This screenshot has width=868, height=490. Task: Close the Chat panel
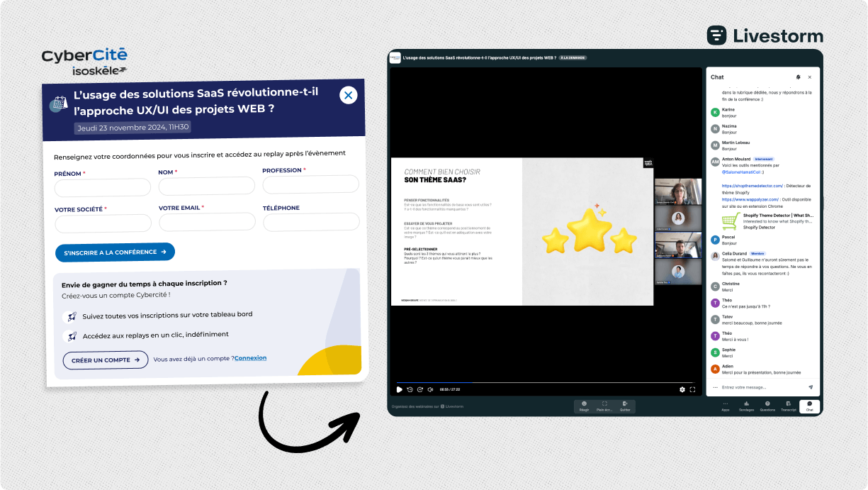[810, 77]
